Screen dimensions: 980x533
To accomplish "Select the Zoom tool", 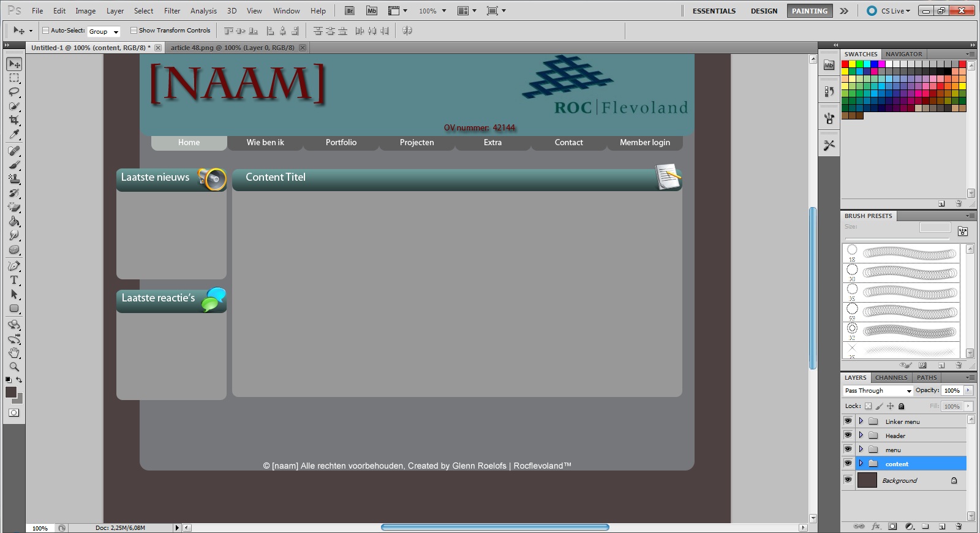I will pyautogui.click(x=14, y=367).
